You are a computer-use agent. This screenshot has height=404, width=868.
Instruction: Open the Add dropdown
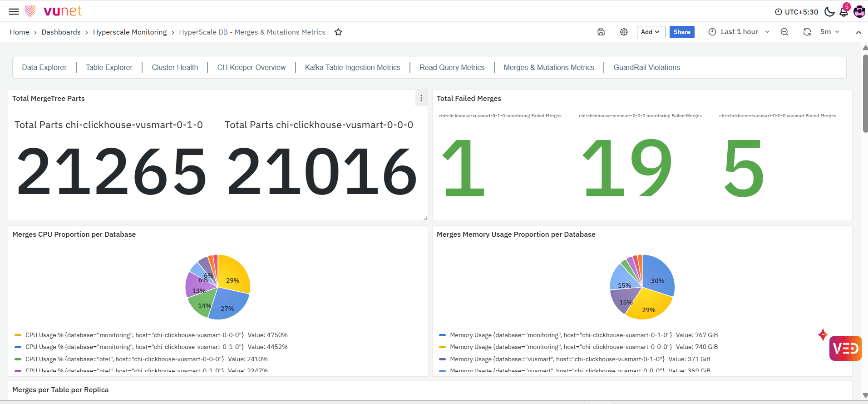coord(651,32)
